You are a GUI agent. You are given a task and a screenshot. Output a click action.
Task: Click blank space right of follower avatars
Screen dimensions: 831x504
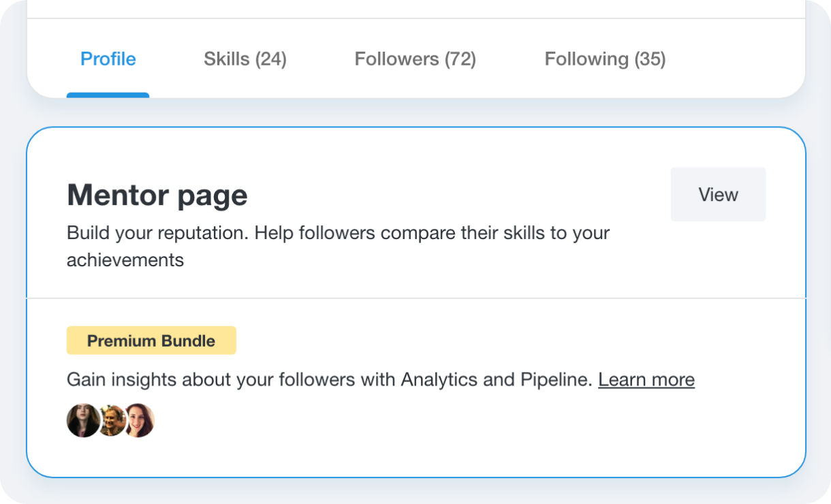coord(477,421)
